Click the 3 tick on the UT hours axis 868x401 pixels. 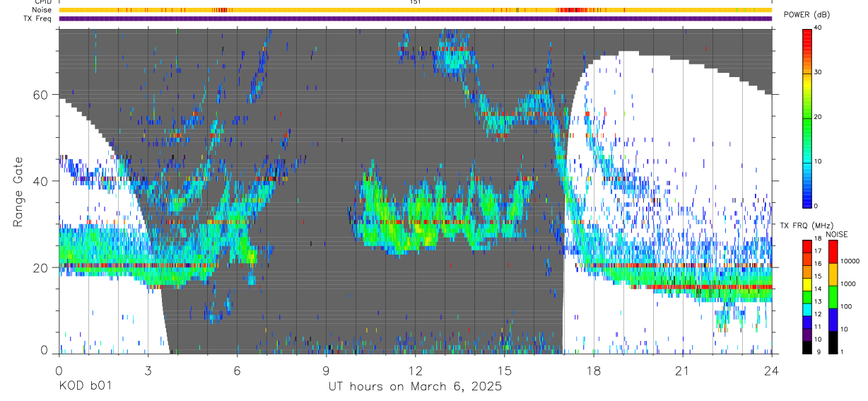[148, 370]
